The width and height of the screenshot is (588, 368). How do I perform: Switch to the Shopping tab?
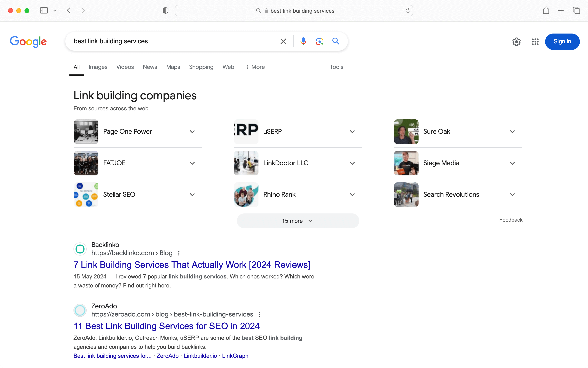click(x=201, y=67)
